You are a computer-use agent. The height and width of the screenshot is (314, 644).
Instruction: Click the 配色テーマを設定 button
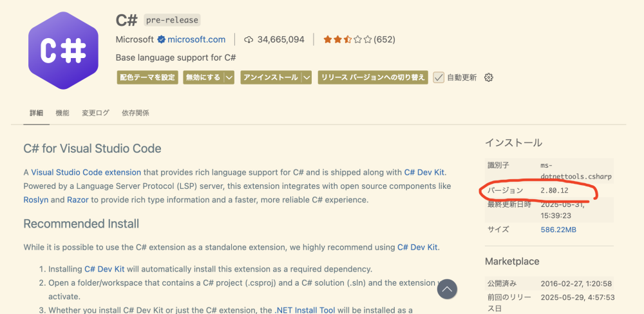(147, 77)
